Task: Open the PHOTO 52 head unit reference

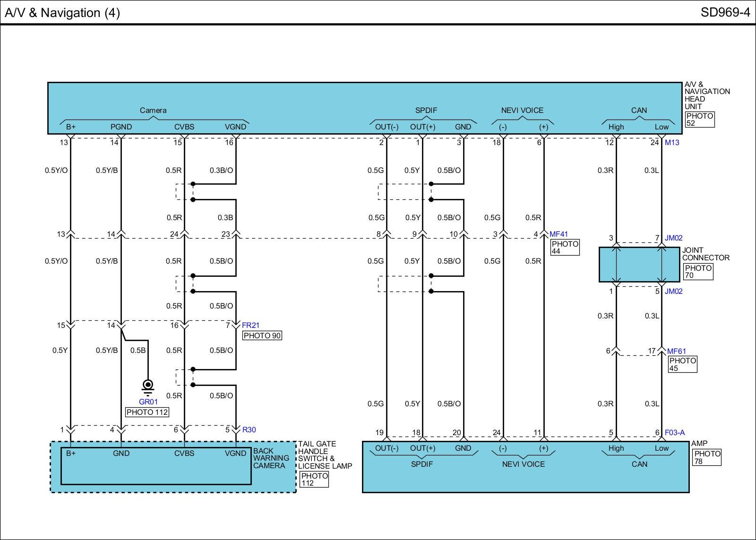Action: pos(699,120)
